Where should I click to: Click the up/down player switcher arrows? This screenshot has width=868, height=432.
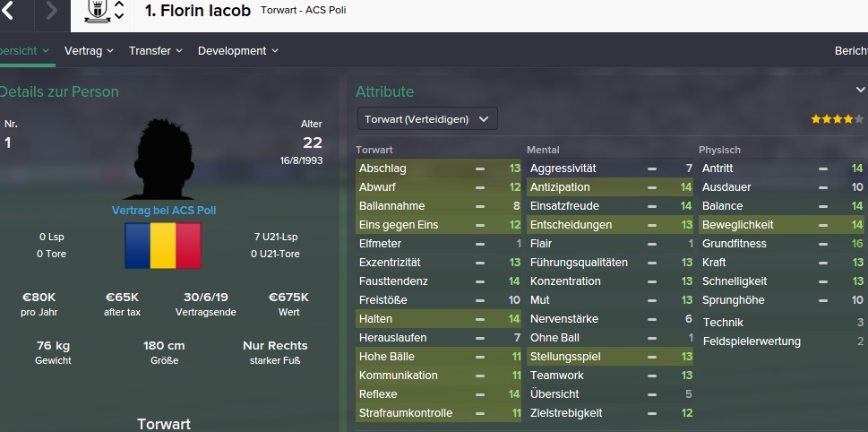119,12
